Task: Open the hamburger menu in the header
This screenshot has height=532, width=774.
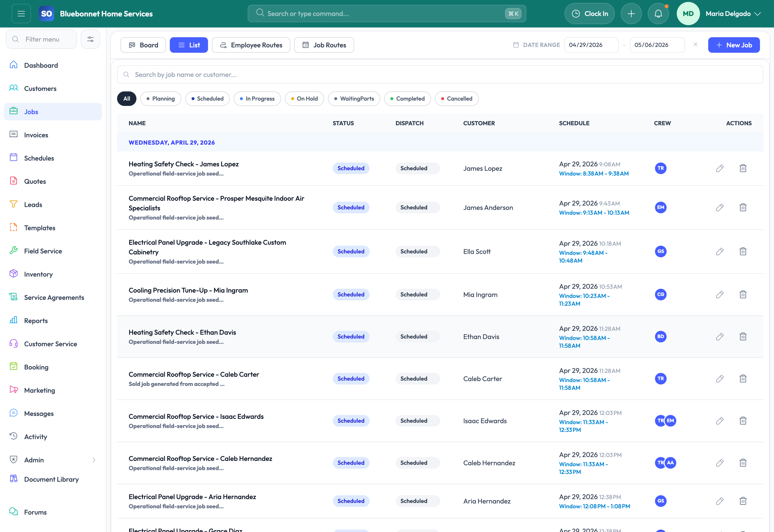Action: coord(21,14)
